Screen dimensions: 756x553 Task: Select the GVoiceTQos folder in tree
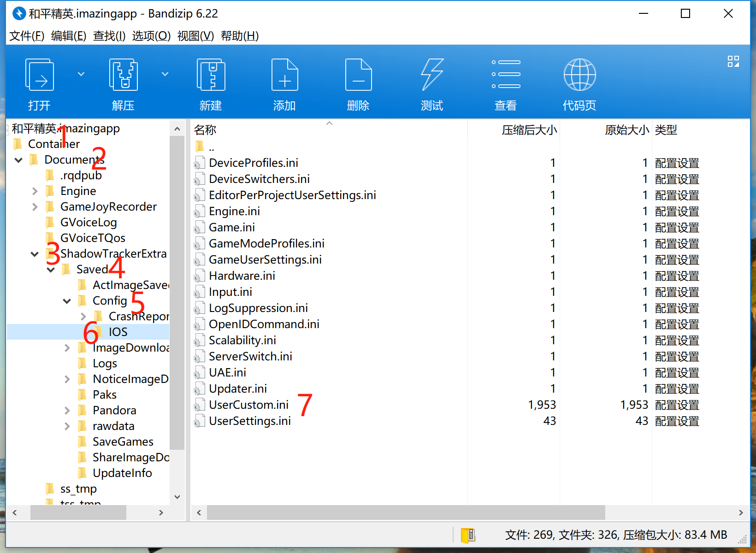(x=93, y=238)
